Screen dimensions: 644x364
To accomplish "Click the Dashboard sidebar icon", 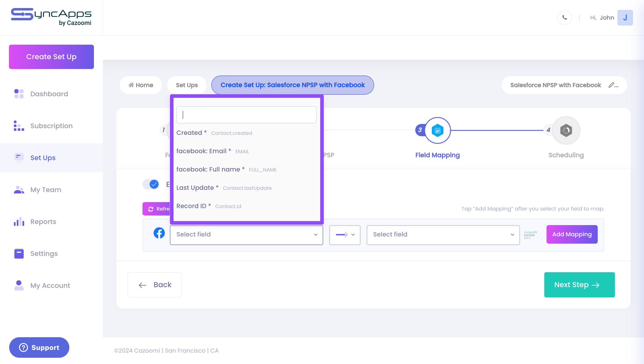I will [19, 94].
